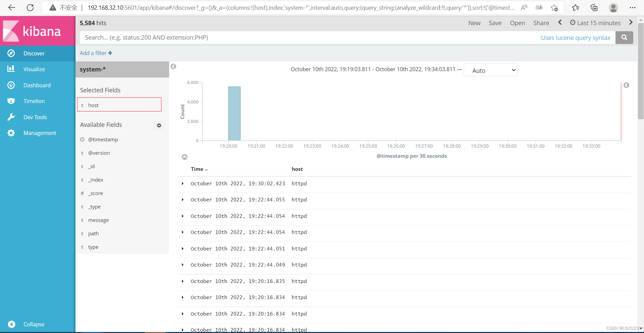Move time range backward with left chevron
Image resolution: width=644 pixels, height=333 pixels.
(x=560, y=22)
